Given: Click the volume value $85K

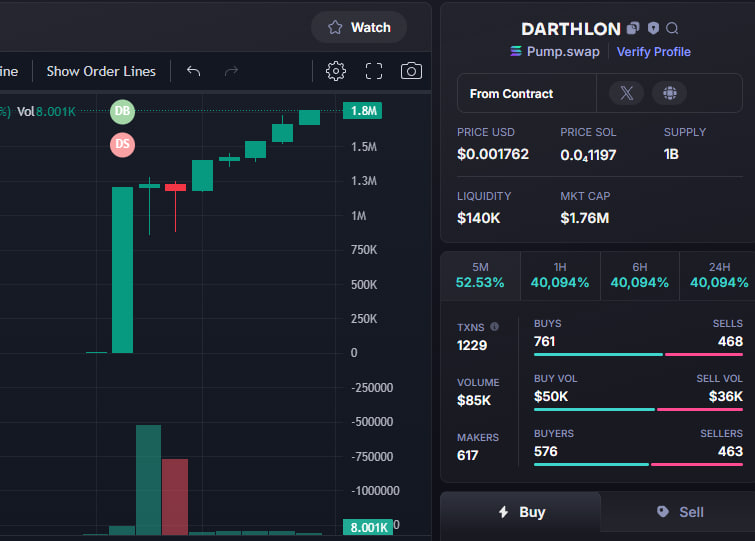Looking at the screenshot, I should (x=474, y=400).
